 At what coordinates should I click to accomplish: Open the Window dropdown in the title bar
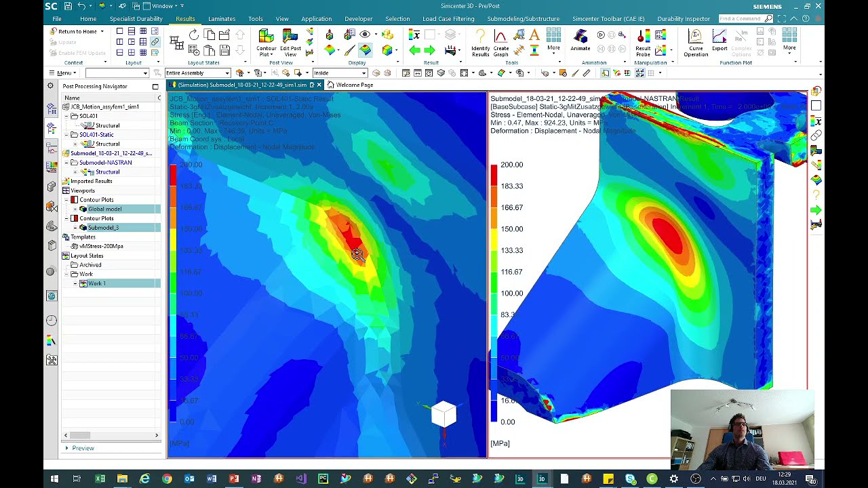[162, 5]
